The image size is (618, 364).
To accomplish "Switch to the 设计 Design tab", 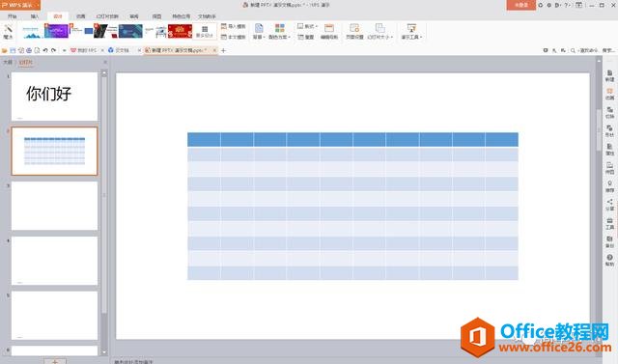I will pyautogui.click(x=58, y=16).
